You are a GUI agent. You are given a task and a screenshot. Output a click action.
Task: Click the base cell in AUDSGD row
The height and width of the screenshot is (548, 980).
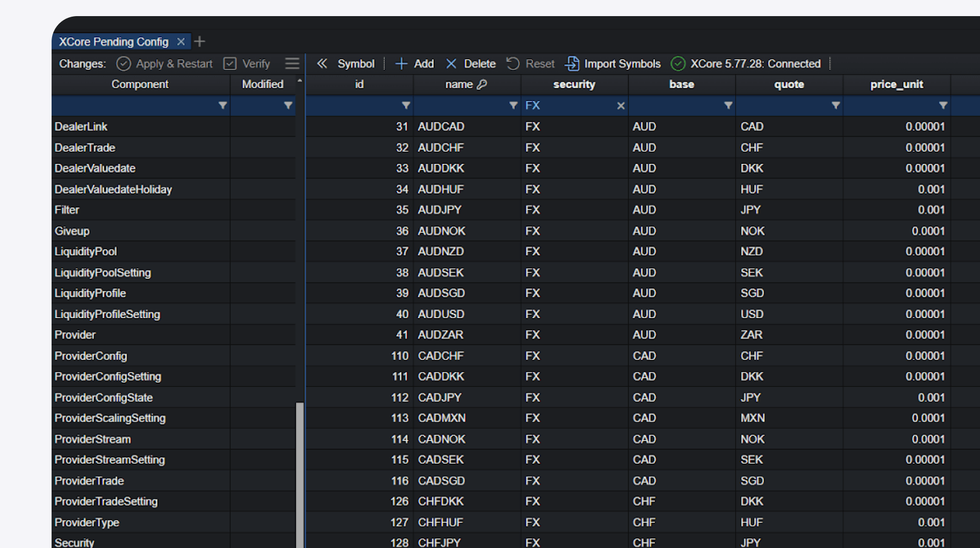[x=682, y=294]
